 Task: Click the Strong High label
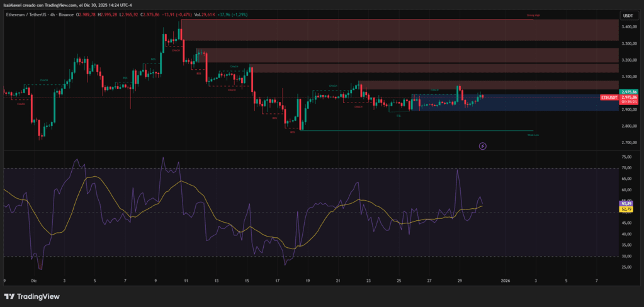[533, 15]
